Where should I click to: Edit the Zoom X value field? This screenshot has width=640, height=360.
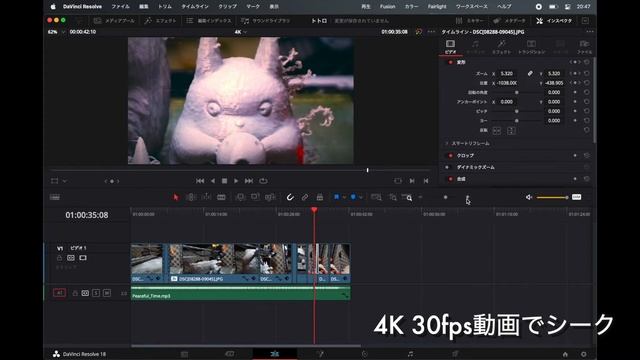click(x=507, y=73)
